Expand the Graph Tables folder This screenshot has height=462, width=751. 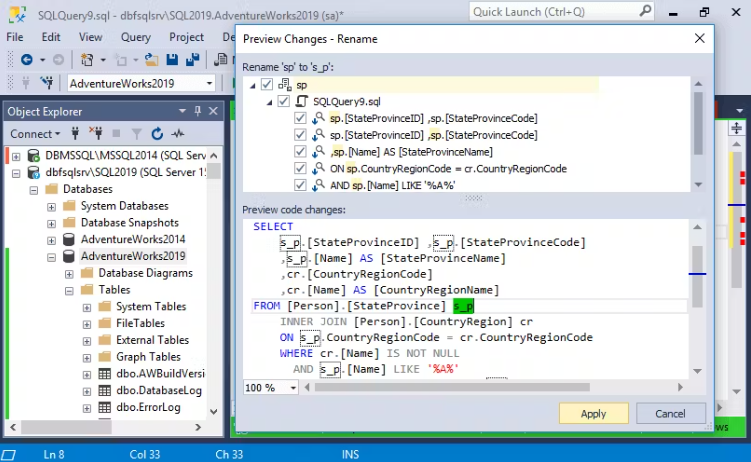pyautogui.click(x=87, y=358)
